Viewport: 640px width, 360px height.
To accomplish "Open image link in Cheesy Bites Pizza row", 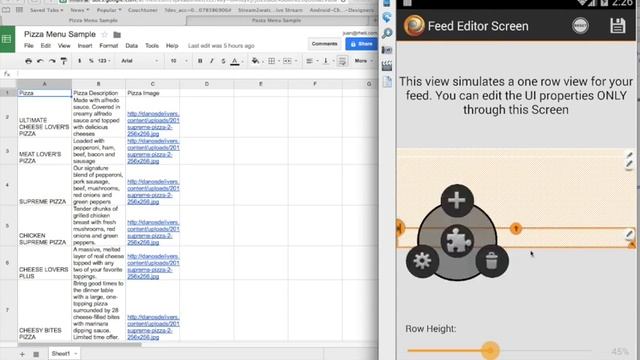I will 153,327.
